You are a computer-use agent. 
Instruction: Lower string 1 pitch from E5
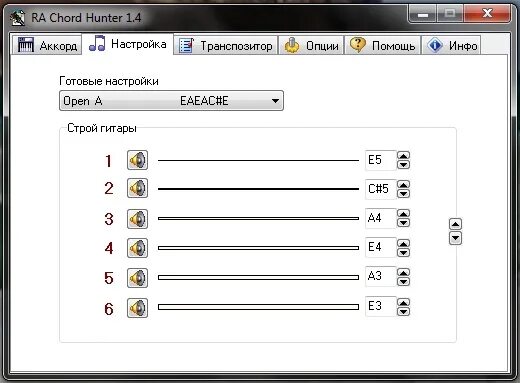403,165
